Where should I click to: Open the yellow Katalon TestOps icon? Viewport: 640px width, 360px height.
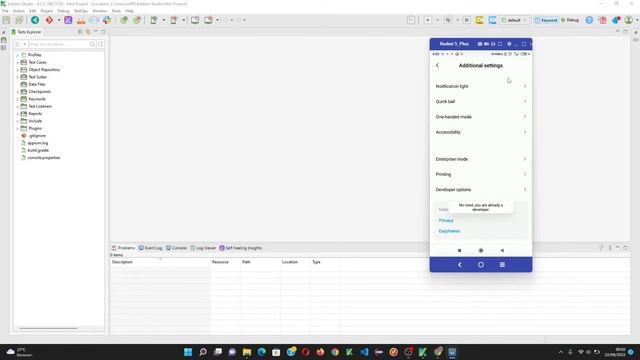[480, 20]
